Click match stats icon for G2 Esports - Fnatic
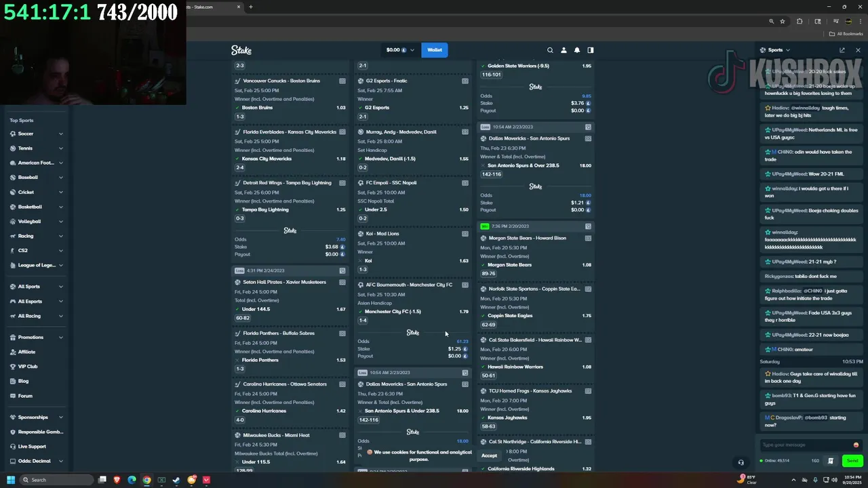Viewport: 868px width, 488px height. point(465,81)
